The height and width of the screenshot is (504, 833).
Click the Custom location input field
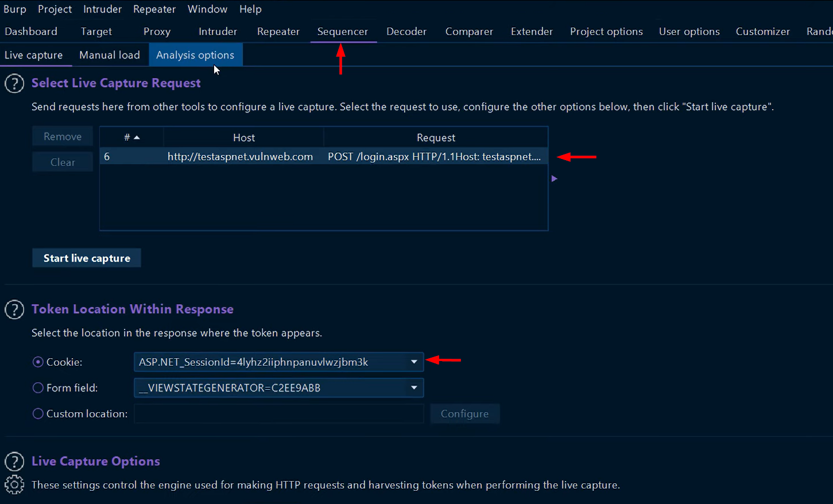click(x=278, y=413)
